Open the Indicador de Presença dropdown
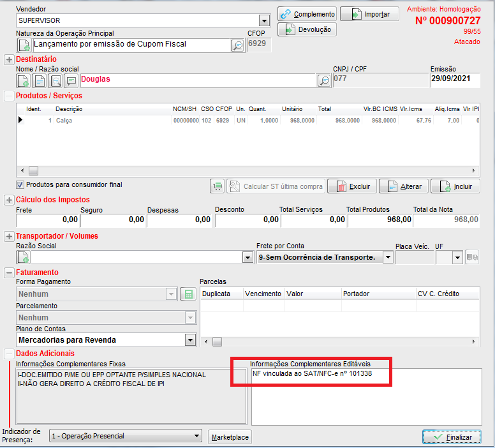495x448 pixels. pyautogui.click(x=197, y=437)
